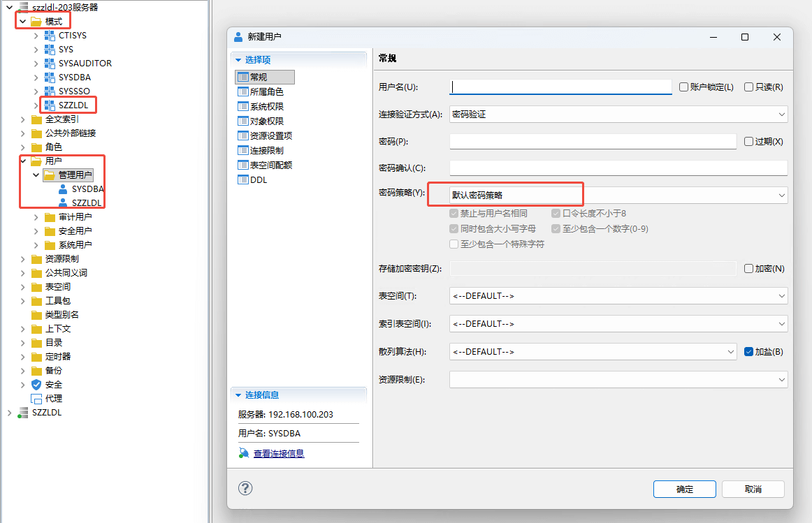
Task: Click the SZZLDL schema icon
Action: click(50, 105)
